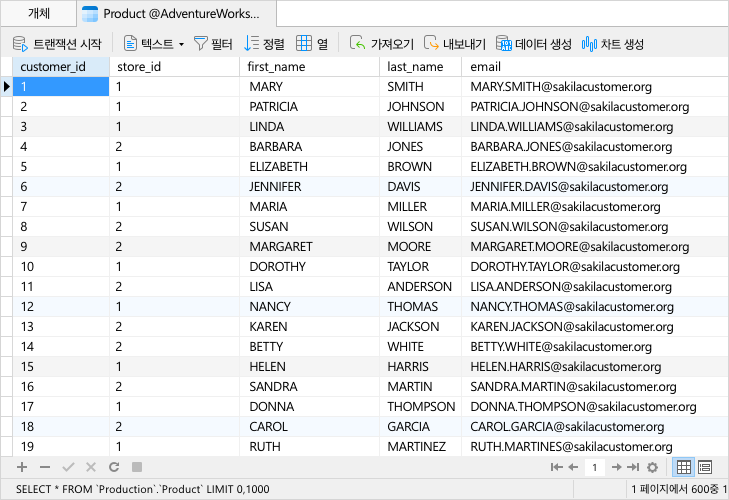Image resolution: width=729 pixels, height=500 pixels.
Task: Click 트랜잭션 시작 button
Action: pyautogui.click(x=57, y=44)
